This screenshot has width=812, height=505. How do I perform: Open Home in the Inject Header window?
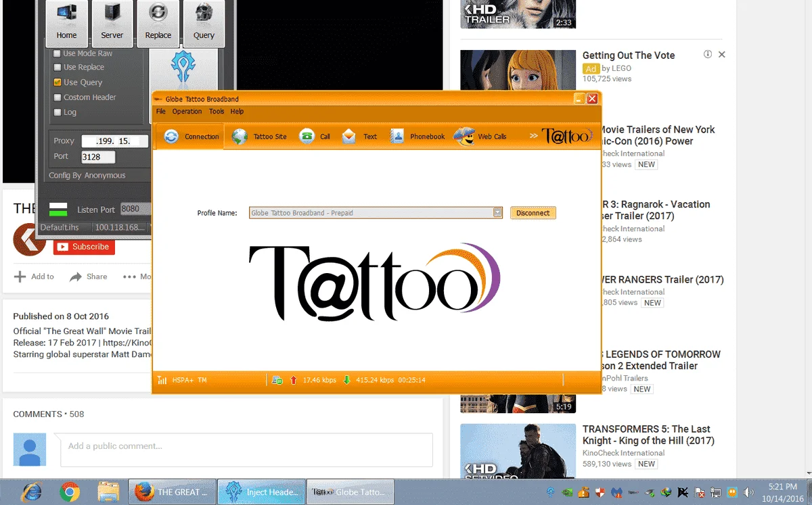coord(66,22)
